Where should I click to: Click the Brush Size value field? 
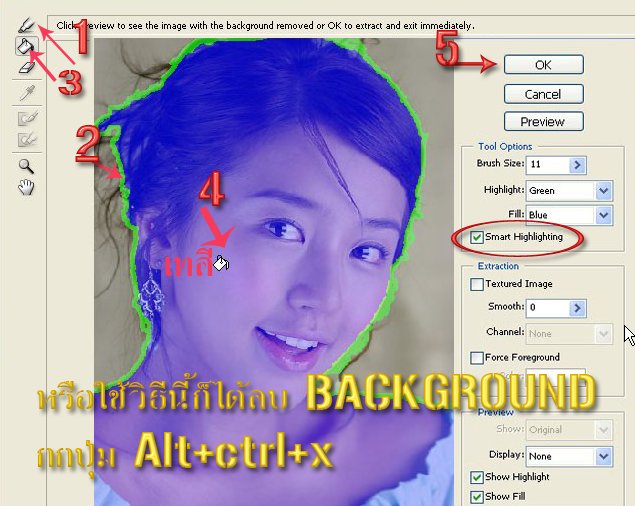(x=548, y=164)
